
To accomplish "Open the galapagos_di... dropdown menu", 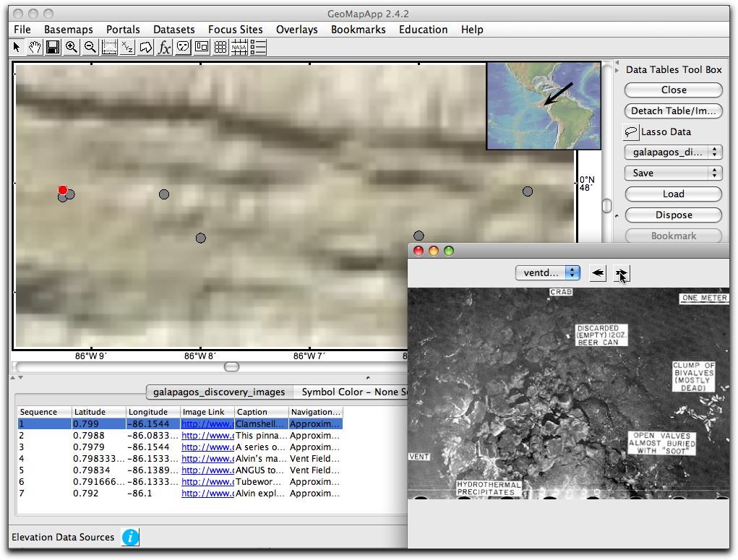I will (x=673, y=152).
